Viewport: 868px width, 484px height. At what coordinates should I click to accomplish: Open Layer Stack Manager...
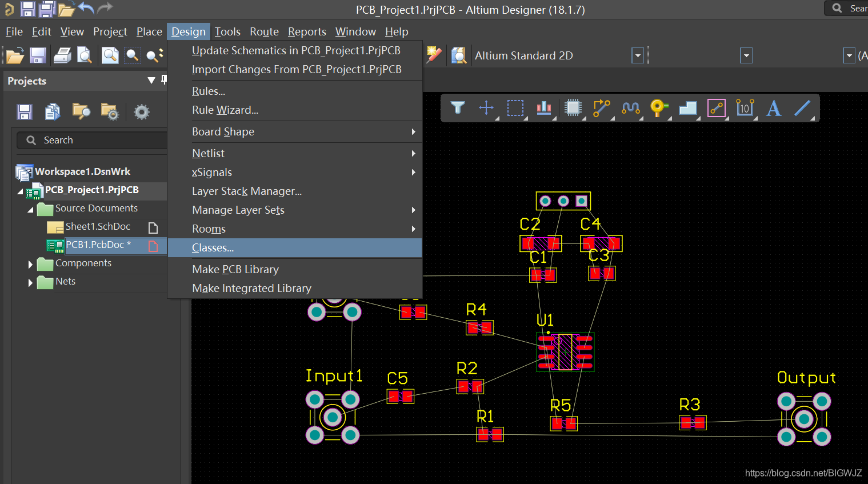point(295,191)
